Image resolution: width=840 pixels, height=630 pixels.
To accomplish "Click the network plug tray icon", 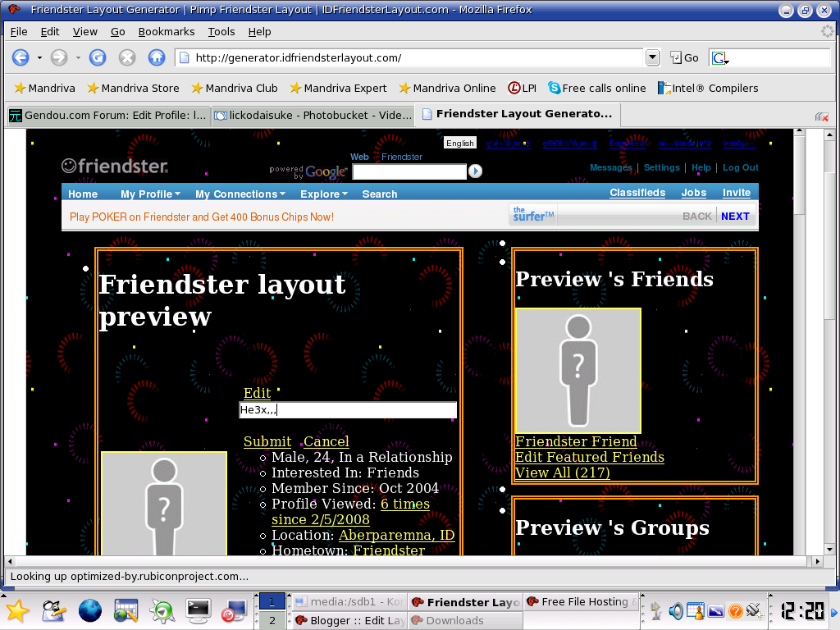I will click(755, 611).
